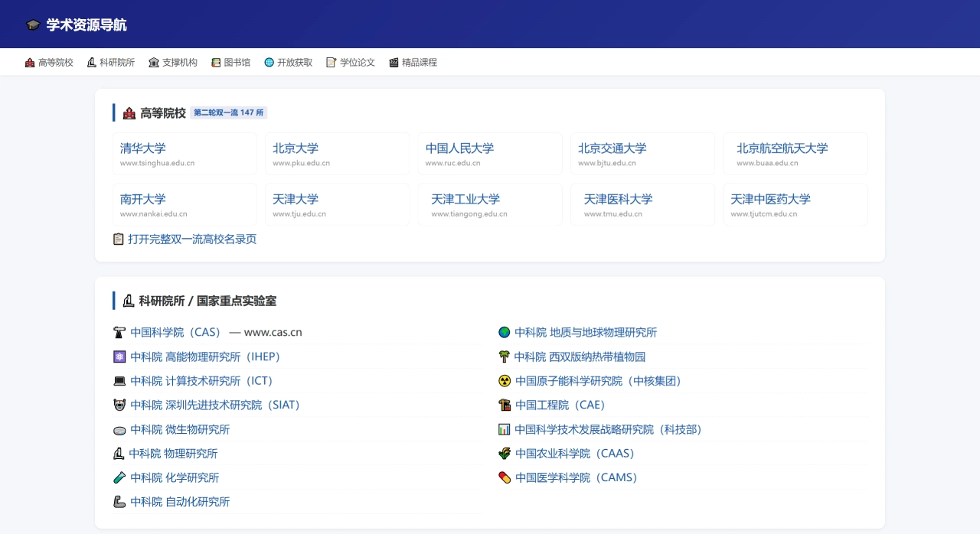Click the 学术资源导航 site title
Image resolution: width=980 pixels, height=534 pixels.
87,25
